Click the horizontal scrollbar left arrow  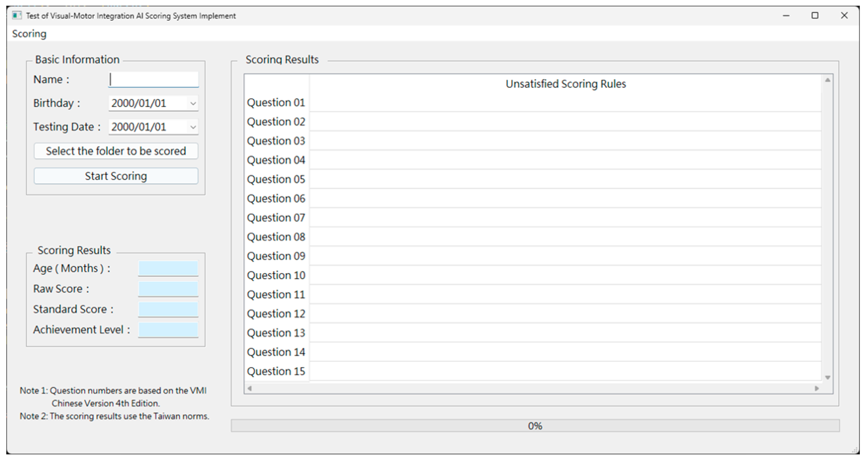[x=250, y=388]
